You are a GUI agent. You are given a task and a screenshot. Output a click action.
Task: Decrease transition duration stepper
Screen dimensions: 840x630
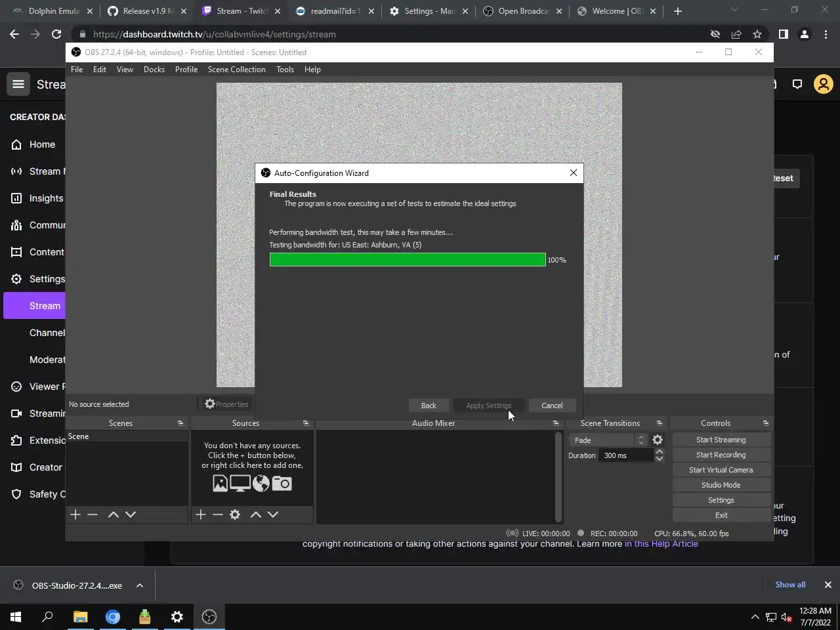660,459
